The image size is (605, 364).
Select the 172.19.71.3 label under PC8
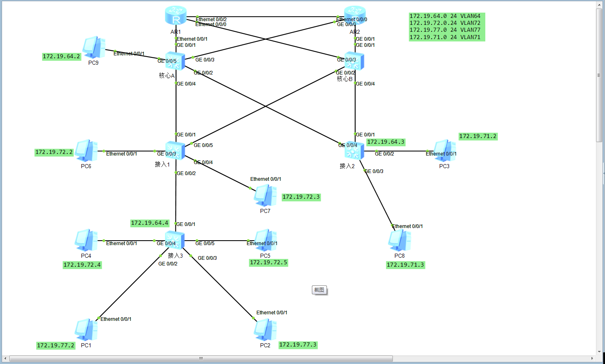tap(406, 265)
